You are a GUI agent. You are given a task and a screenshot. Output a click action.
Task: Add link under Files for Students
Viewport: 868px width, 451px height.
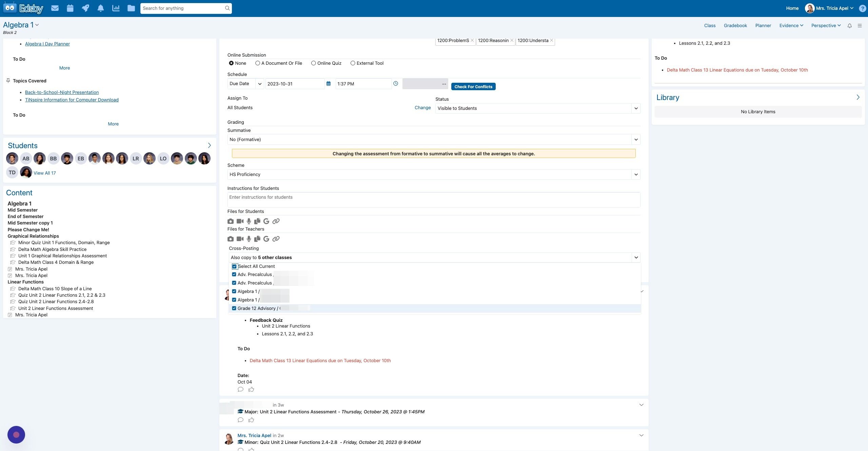tap(276, 221)
